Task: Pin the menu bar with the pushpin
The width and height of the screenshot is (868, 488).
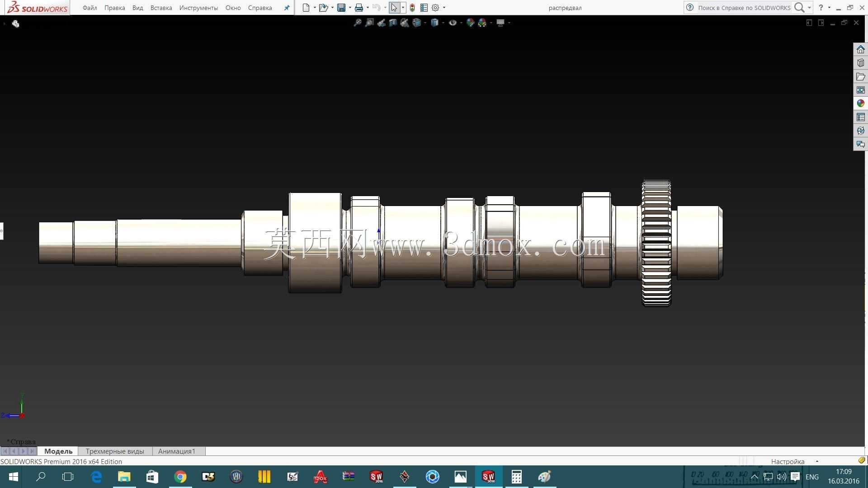Action: coord(287,8)
